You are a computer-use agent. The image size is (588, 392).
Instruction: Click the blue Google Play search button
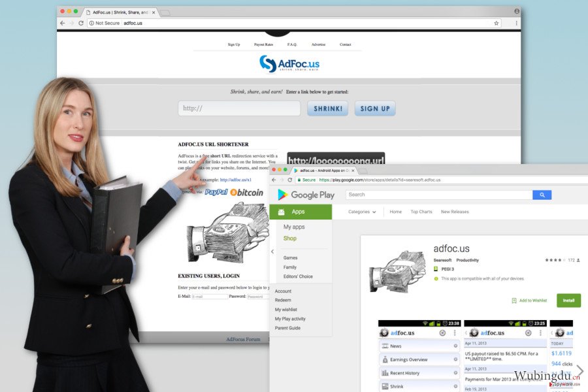[542, 195]
